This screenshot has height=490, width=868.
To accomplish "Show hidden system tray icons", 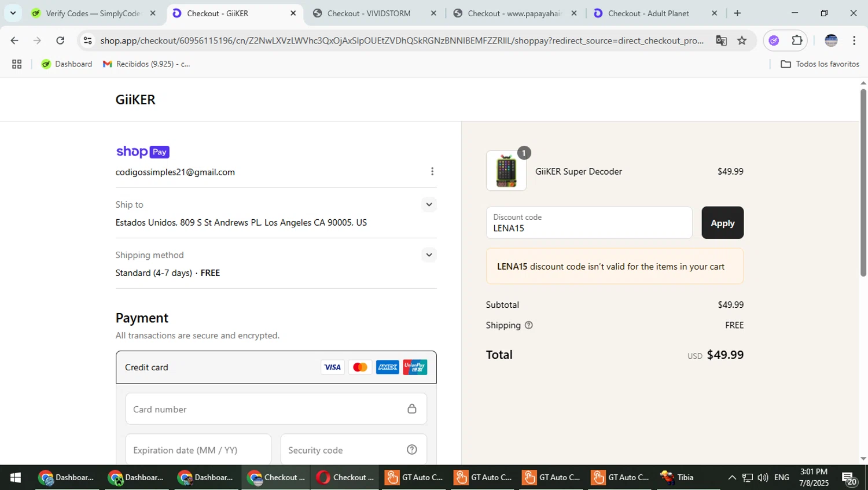I will coord(732,478).
